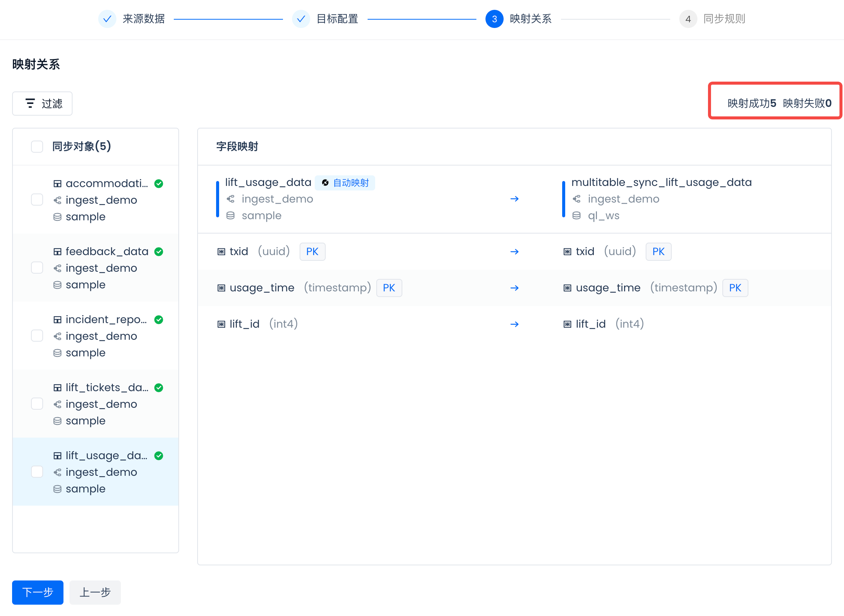Viewport: 844px width, 616px height.
Task: Toggle the 同步对象(5) select-all checkbox
Action: (37, 147)
